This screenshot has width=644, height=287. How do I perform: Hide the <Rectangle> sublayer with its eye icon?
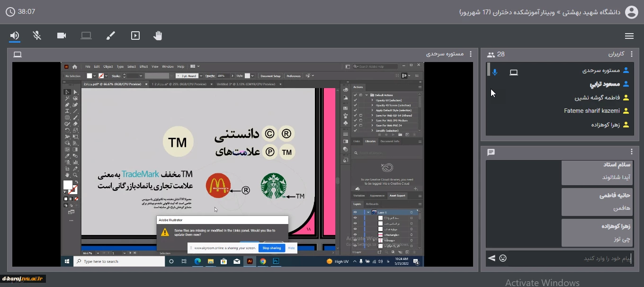[355, 235]
